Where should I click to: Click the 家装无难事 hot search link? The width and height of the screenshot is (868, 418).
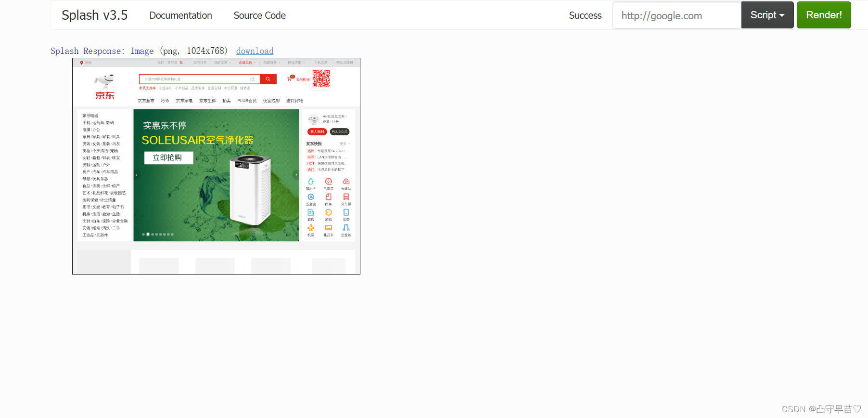(147, 88)
